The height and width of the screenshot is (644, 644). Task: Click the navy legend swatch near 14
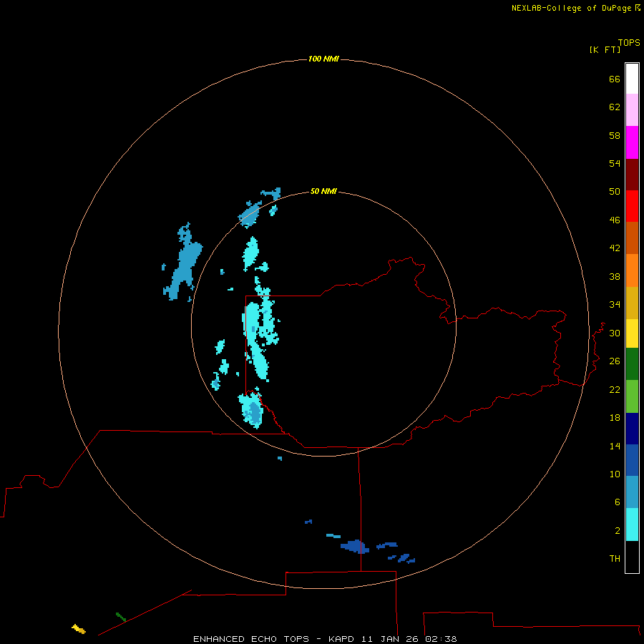coord(632,429)
